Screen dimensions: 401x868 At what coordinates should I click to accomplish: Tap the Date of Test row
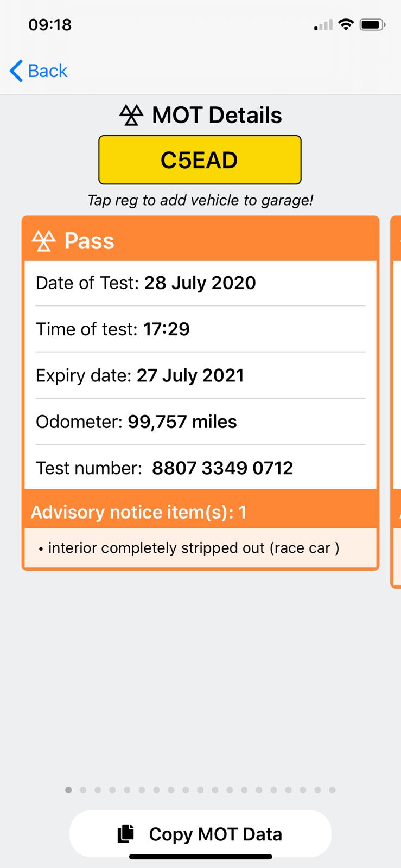[x=200, y=283]
